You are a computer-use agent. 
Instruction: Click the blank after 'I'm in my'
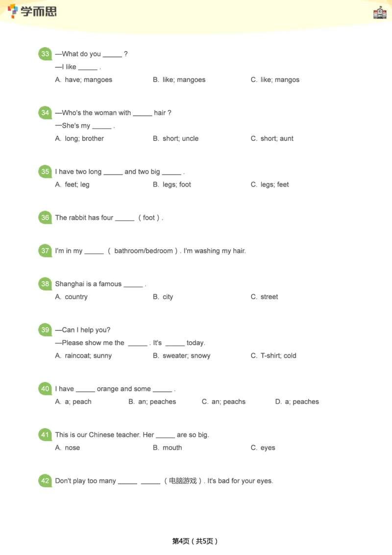[x=94, y=251]
